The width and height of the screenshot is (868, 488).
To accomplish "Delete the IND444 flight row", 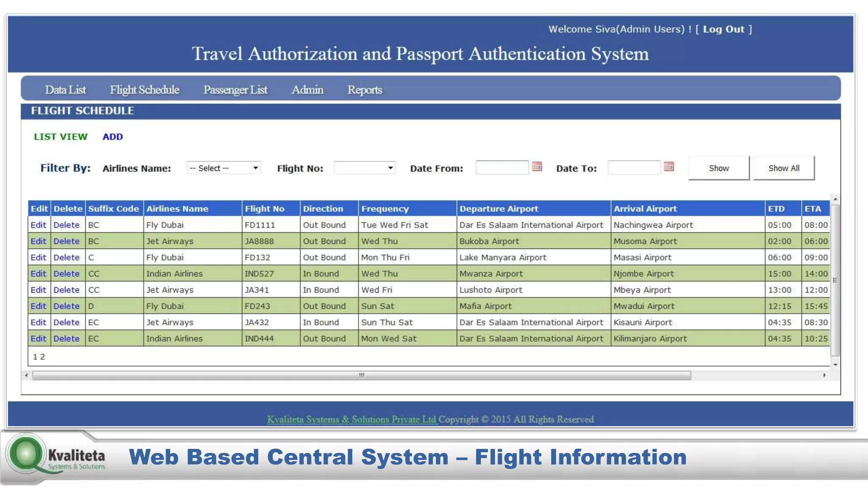I will pyautogui.click(x=67, y=338).
